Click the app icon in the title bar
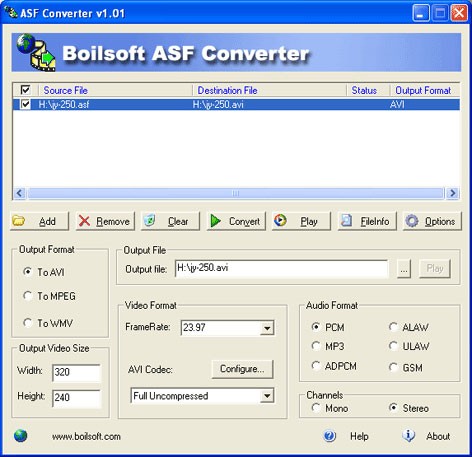 [x=11, y=13]
